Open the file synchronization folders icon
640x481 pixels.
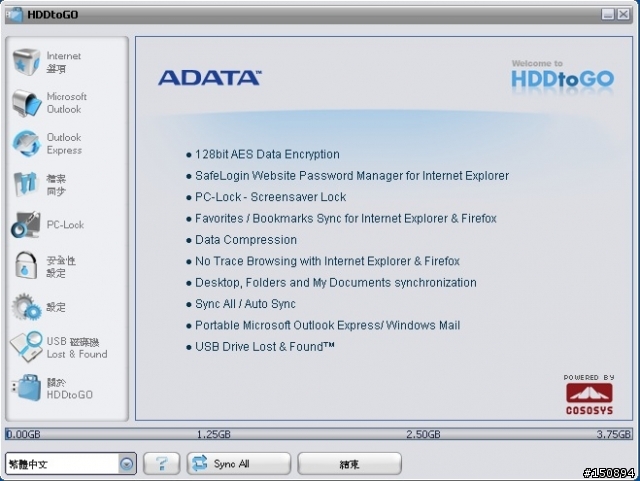click(26, 184)
